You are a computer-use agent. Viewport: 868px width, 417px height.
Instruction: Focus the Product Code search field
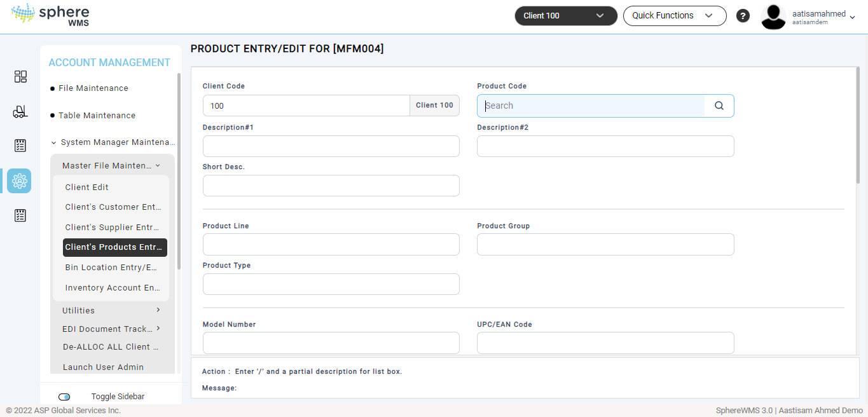pyautogui.click(x=591, y=106)
